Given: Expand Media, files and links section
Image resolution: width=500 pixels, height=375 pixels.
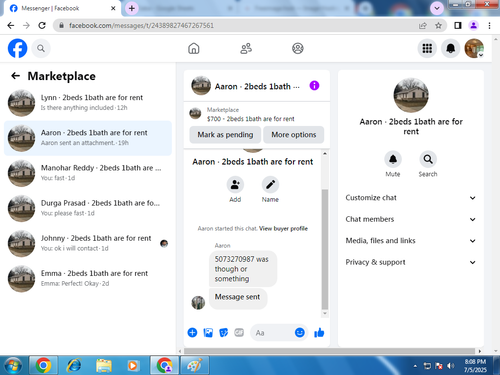Looking at the screenshot, I should (411, 241).
